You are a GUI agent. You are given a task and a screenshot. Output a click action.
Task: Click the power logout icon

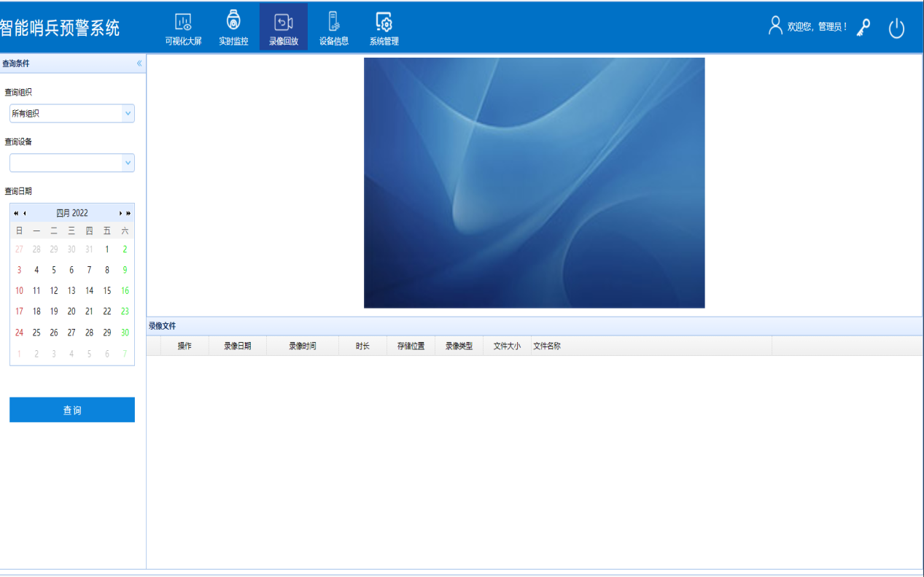pos(896,28)
